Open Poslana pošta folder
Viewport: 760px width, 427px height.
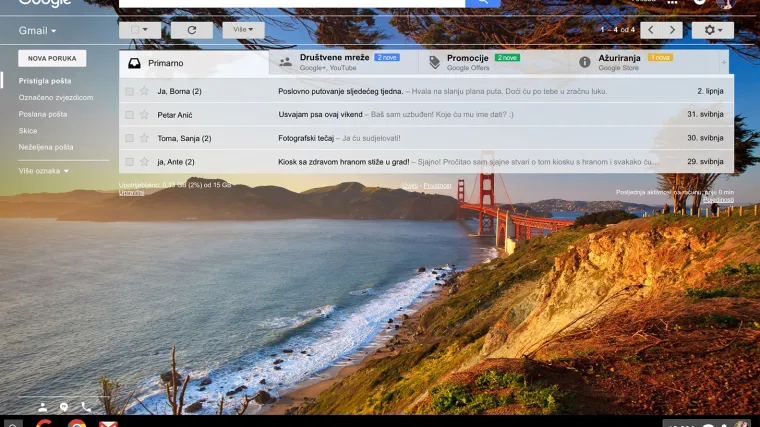point(43,114)
